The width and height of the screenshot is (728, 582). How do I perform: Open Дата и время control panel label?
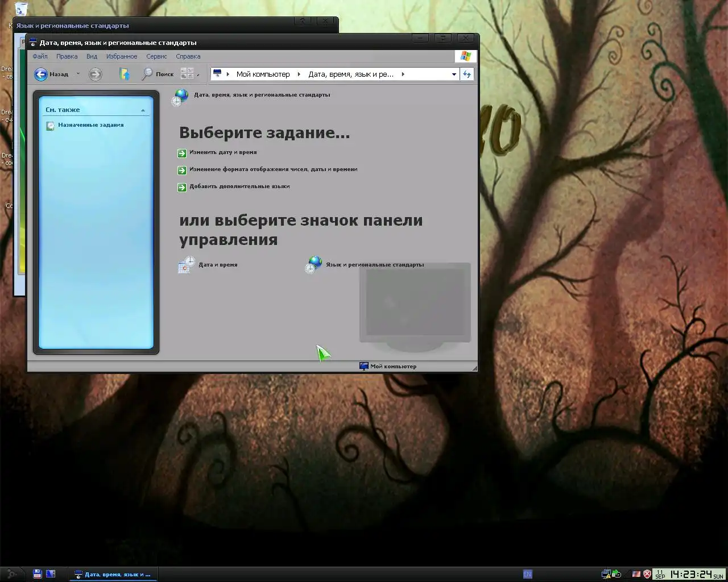(x=218, y=265)
